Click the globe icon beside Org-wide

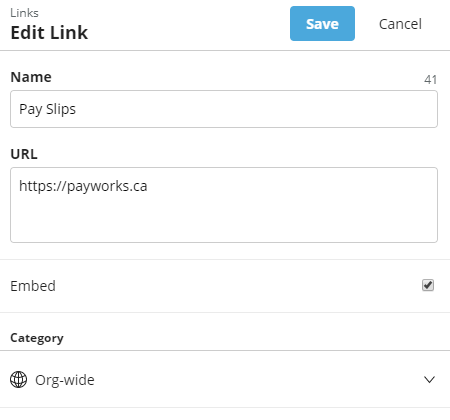coord(18,379)
